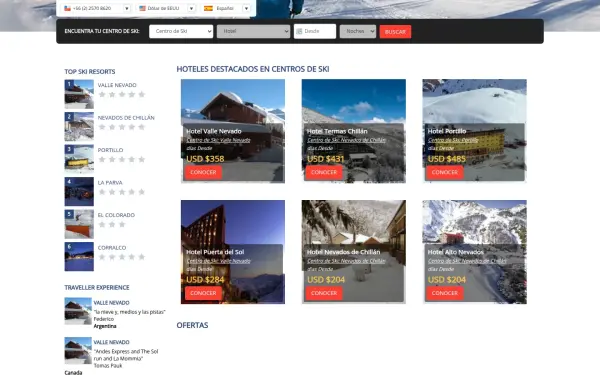Click LA PARVA resort name link
This screenshot has height=375, width=600.
click(x=110, y=183)
